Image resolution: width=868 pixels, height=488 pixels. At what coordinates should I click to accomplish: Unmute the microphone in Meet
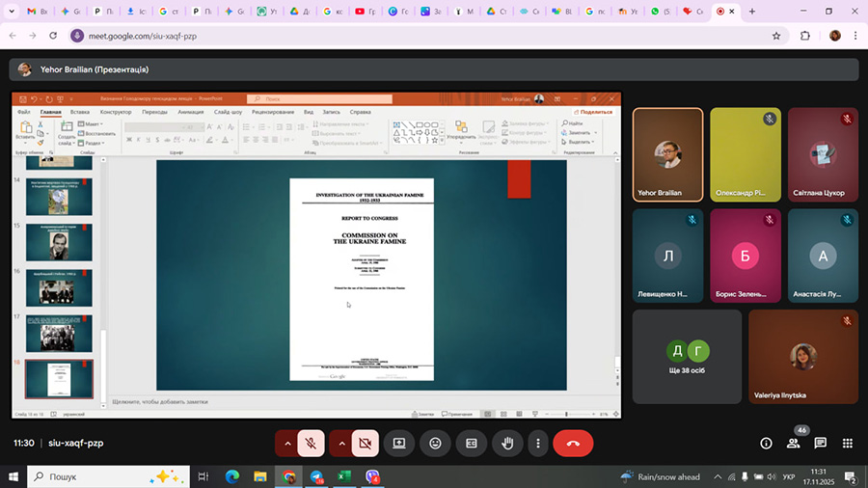point(311,444)
